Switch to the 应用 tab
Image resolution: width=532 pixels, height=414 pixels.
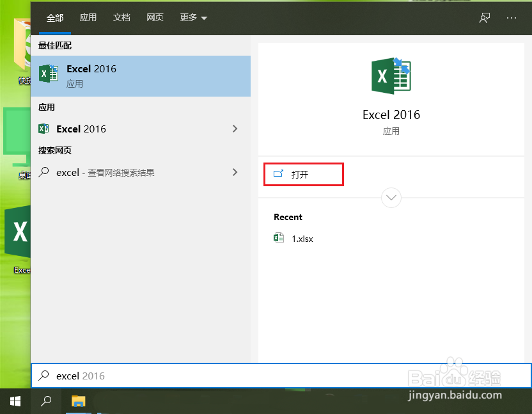[x=88, y=18]
